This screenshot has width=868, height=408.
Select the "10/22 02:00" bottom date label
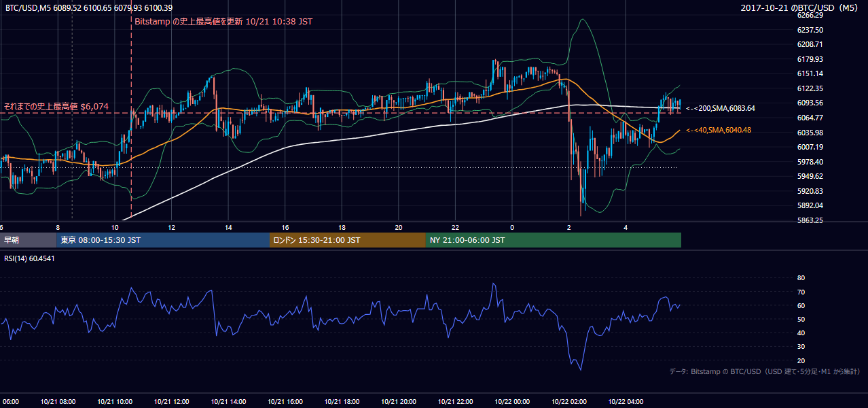click(569, 402)
